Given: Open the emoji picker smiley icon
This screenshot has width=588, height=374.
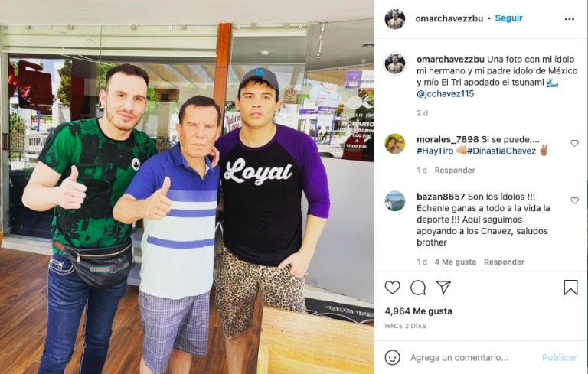Looking at the screenshot, I should 392,357.
